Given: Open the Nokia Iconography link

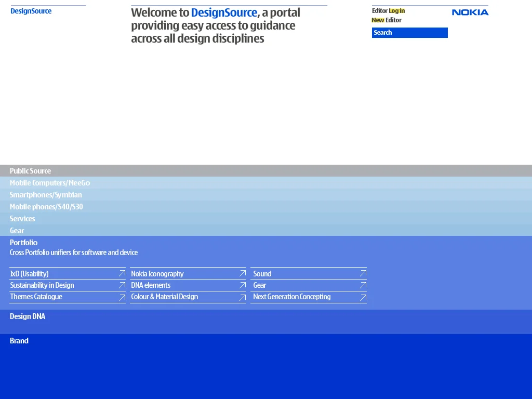Looking at the screenshot, I should [157, 273].
